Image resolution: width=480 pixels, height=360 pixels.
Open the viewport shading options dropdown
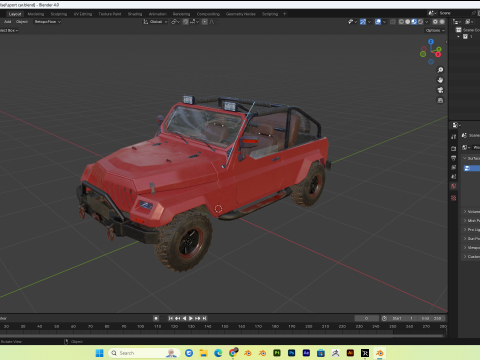(427, 22)
